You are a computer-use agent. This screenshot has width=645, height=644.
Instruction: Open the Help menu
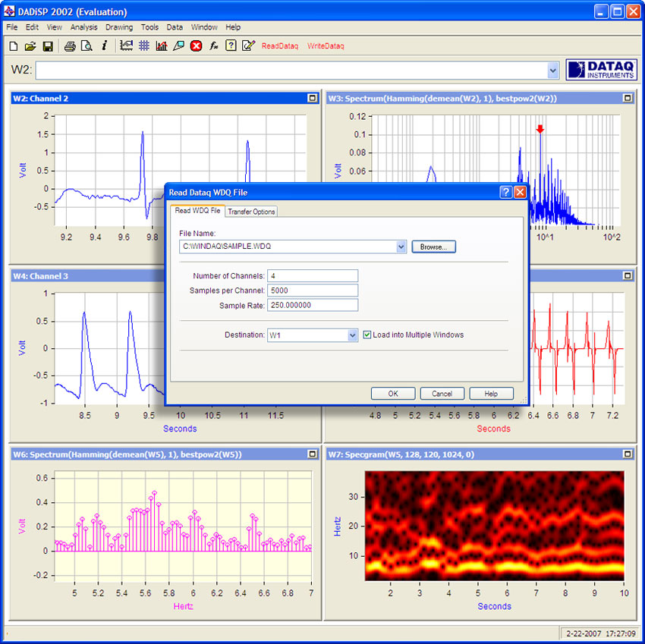tap(233, 27)
